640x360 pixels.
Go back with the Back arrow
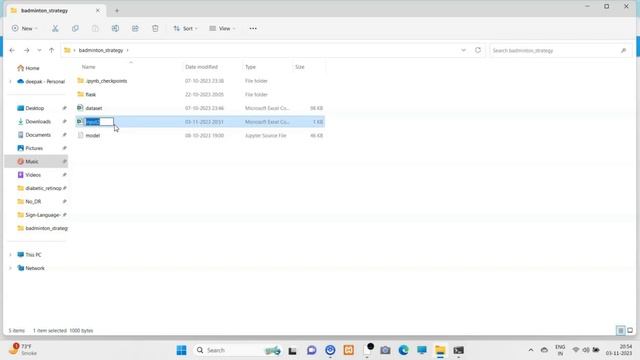tap(12, 50)
